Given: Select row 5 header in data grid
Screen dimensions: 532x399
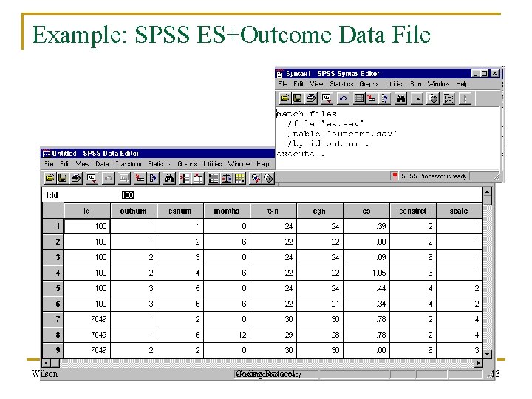Looking at the screenshot, I should (x=53, y=288).
